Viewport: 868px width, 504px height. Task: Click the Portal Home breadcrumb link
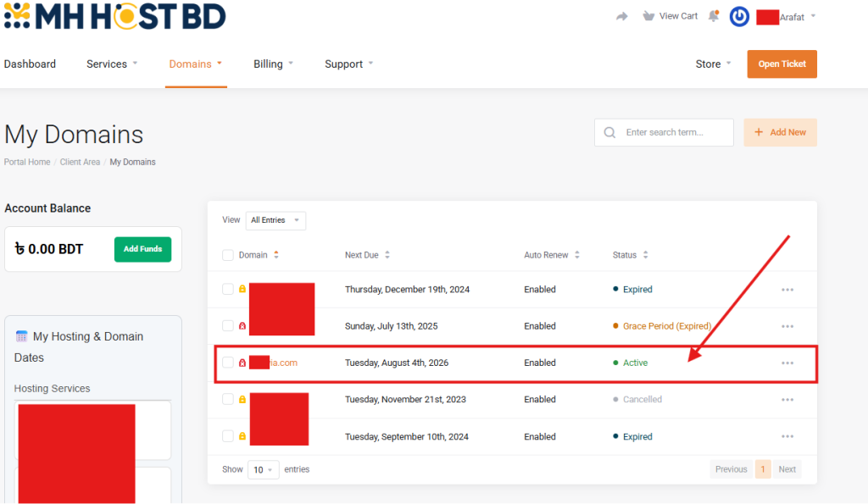(27, 162)
